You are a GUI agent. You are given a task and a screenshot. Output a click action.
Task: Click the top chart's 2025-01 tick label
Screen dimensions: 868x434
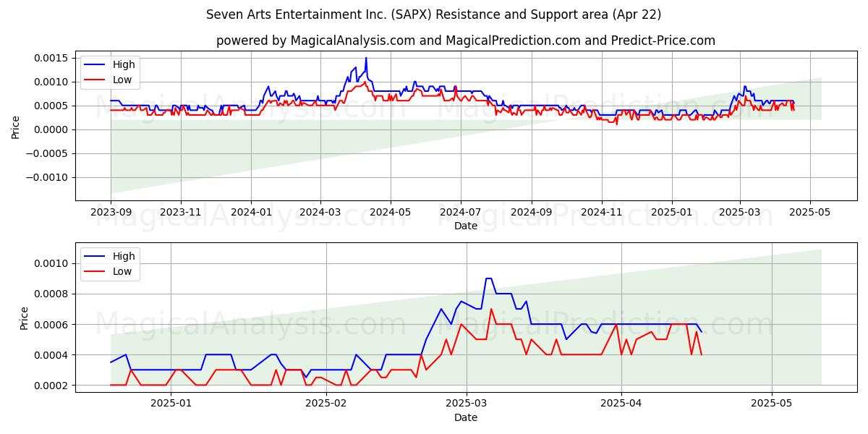tap(671, 212)
